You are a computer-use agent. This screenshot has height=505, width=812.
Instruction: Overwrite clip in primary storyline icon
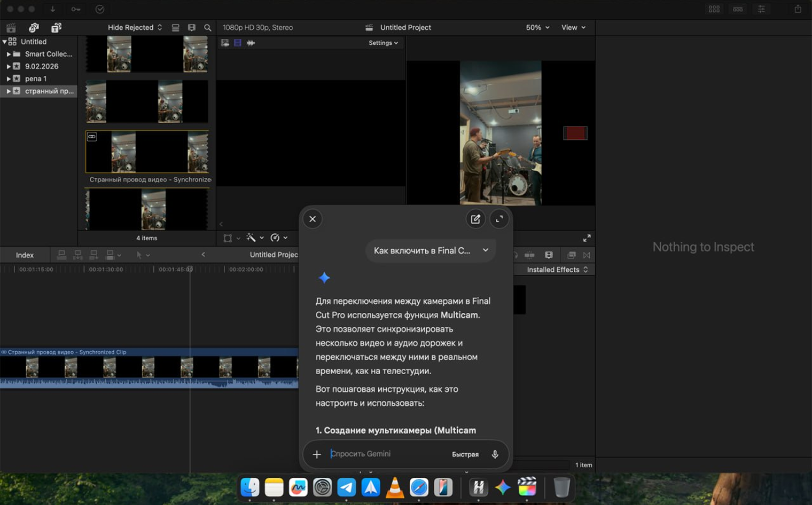click(x=110, y=255)
